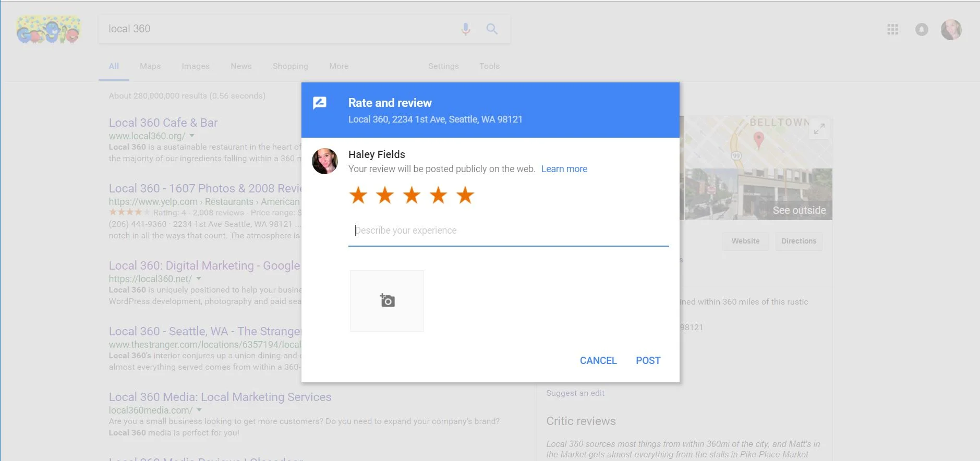Select the fifth rating star
980x461 pixels.
pyautogui.click(x=465, y=196)
